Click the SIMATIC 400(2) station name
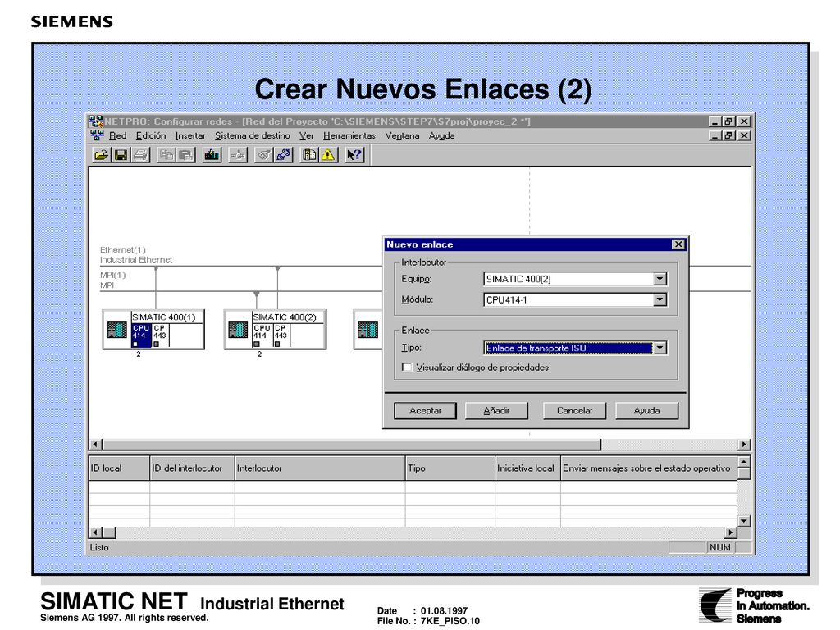 pos(285,317)
